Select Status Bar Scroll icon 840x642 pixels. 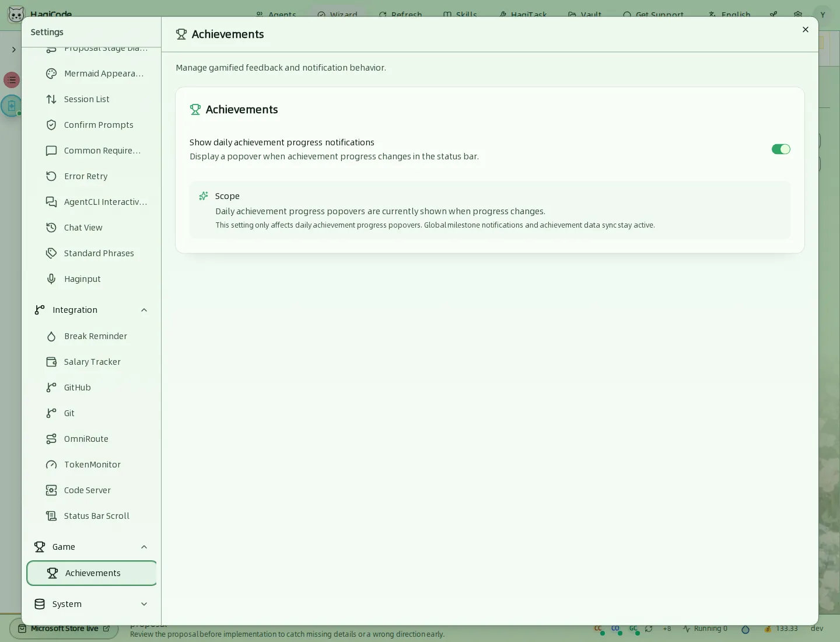(x=51, y=516)
